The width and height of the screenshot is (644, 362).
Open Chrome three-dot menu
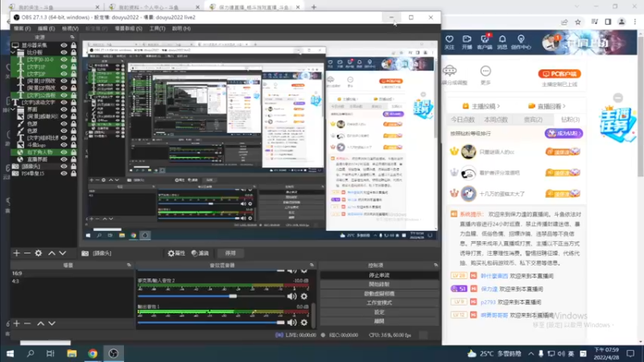[x=635, y=22]
